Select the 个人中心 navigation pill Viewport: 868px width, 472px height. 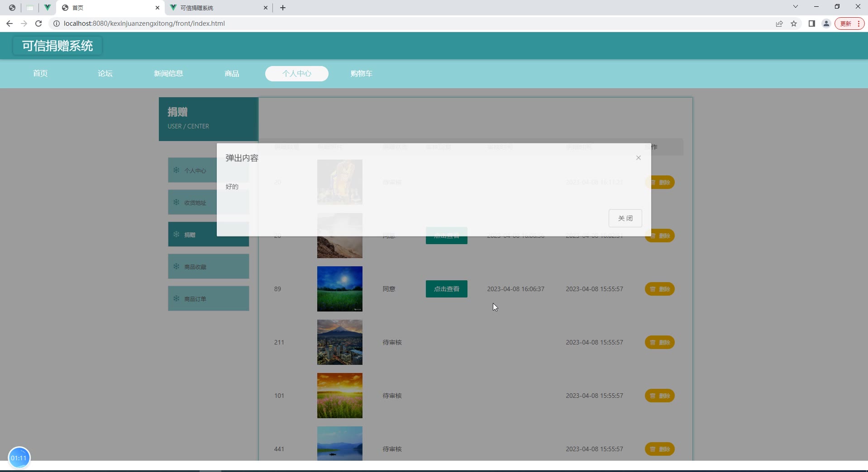point(297,74)
